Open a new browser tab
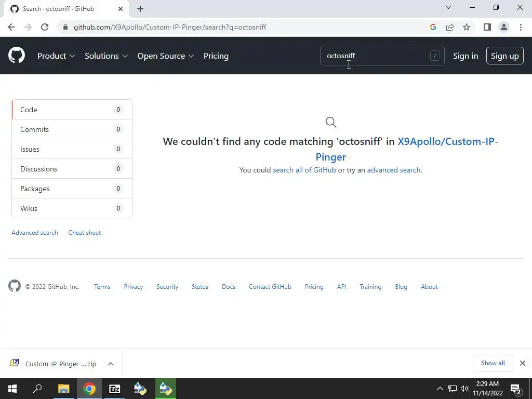 pos(140,9)
